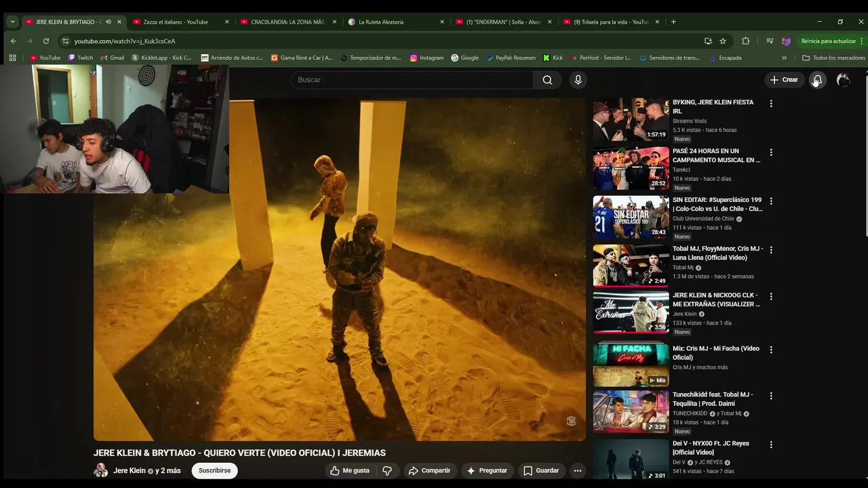Open Tequilita video thumbnail
This screenshot has width=868, height=488.
631,411
